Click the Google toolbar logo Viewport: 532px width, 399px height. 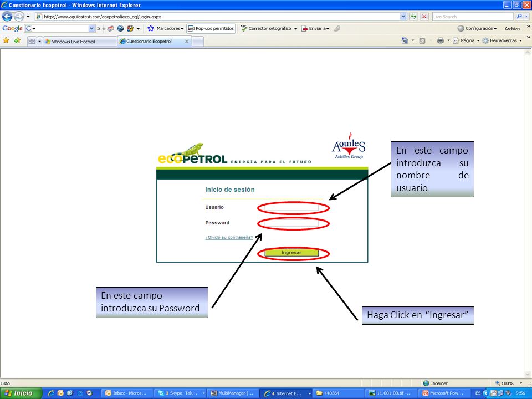pos(12,28)
